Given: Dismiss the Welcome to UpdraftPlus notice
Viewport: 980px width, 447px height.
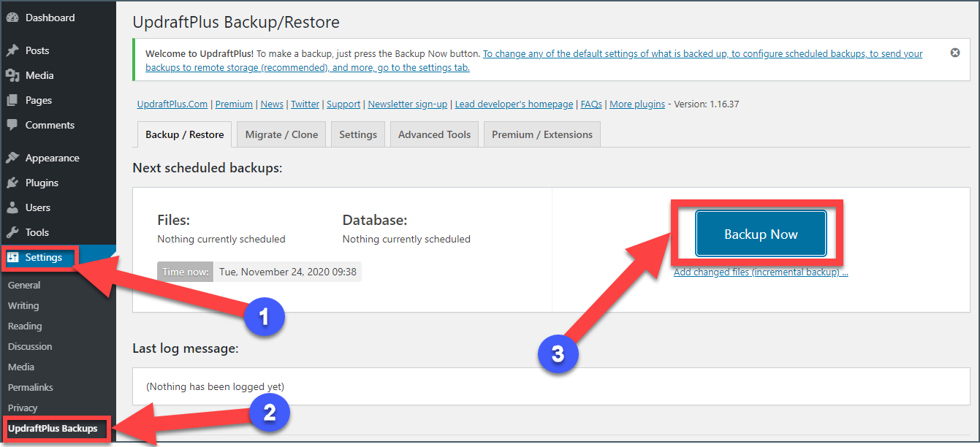Looking at the screenshot, I should click(x=955, y=53).
